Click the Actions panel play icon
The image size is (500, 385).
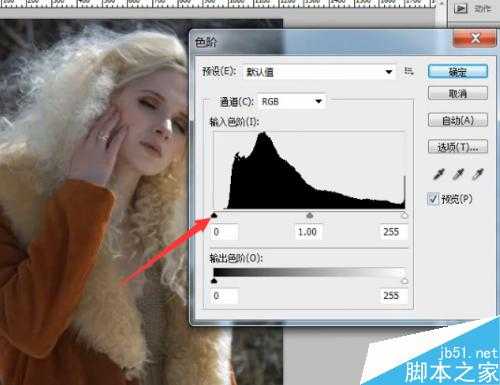click(461, 9)
